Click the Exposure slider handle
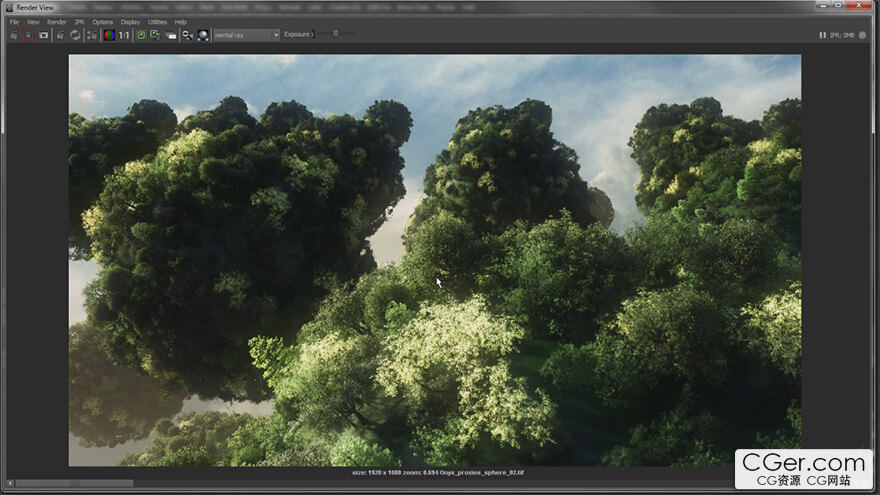 tap(336, 34)
